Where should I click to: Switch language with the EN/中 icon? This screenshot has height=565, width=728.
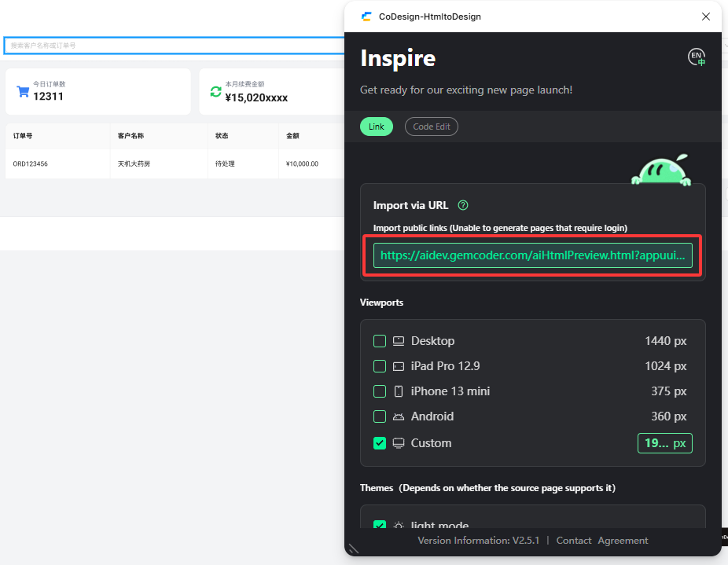click(x=697, y=57)
